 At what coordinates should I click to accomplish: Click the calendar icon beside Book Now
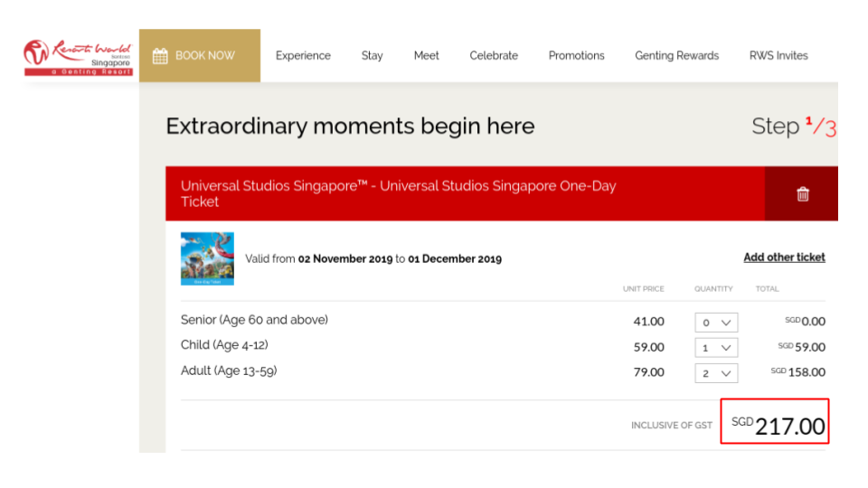click(x=160, y=56)
